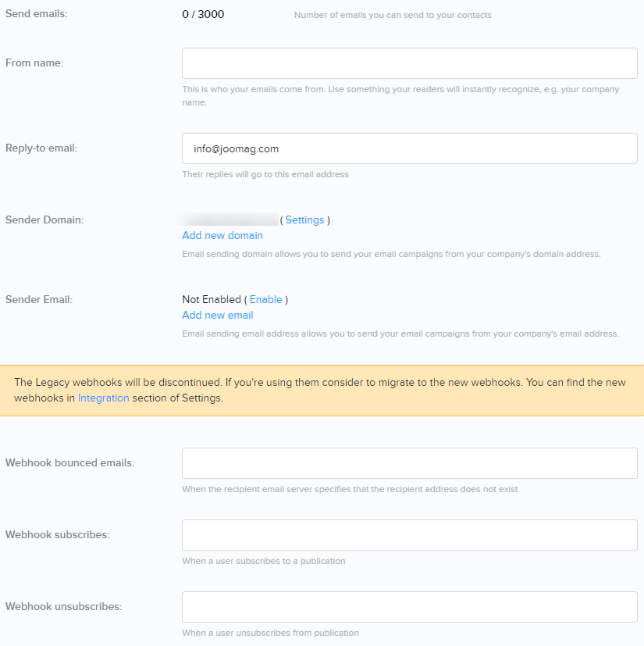Click the Add new email link
This screenshot has width=644, height=646.
tap(218, 316)
